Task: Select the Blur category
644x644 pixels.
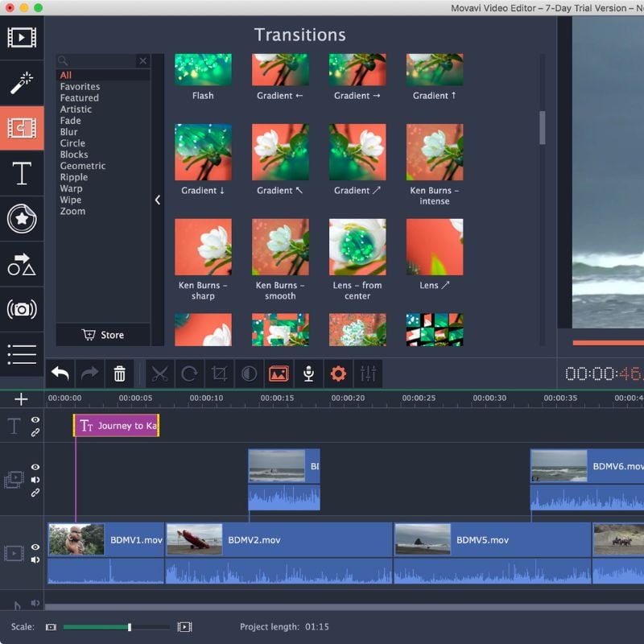Action: 68,132
